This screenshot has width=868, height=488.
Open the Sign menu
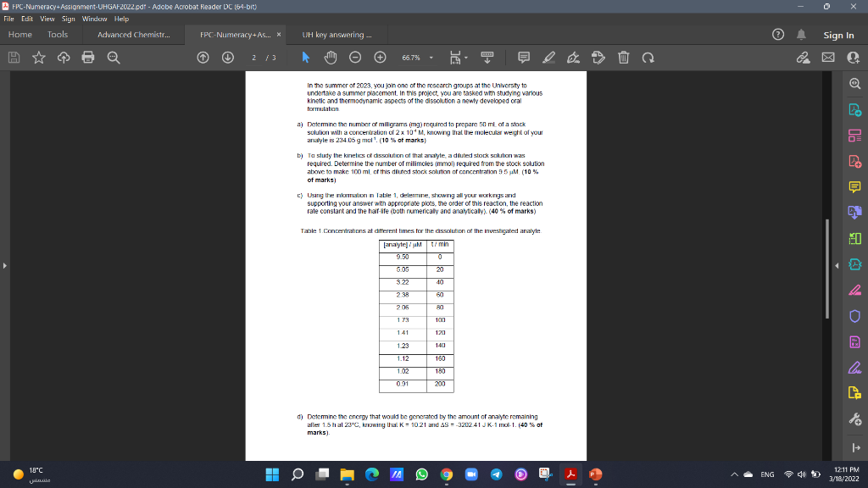pos(68,19)
